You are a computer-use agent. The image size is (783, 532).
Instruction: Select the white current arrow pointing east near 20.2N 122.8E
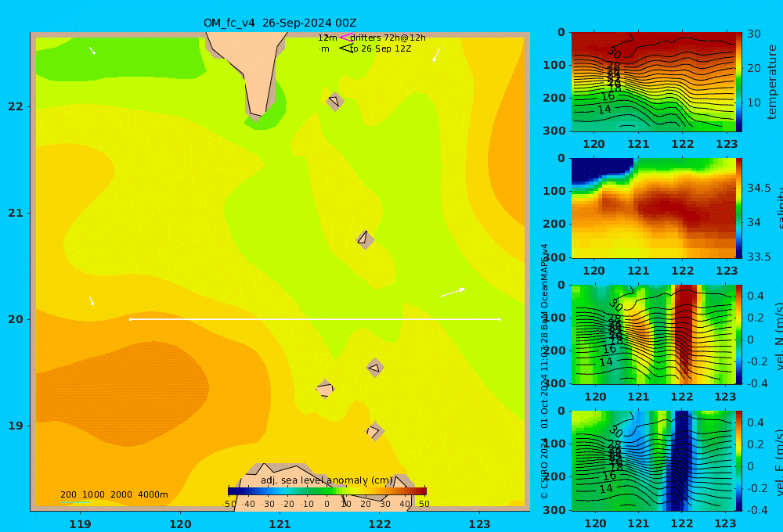click(453, 292)
